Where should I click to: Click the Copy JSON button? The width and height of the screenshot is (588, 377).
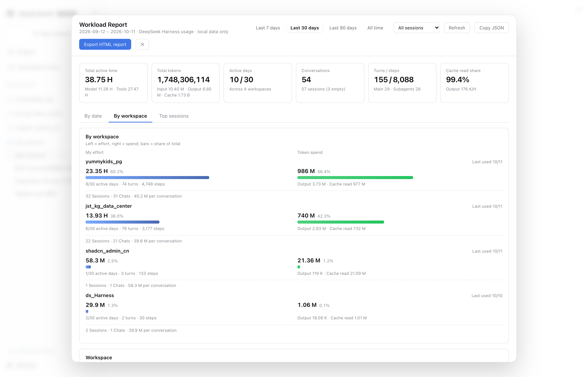pos(491,28)
